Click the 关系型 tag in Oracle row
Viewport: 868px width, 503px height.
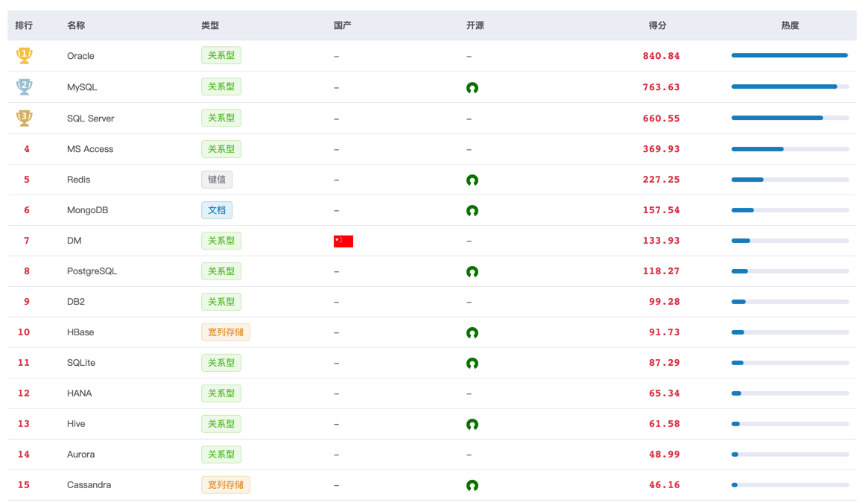pos(221,55)
